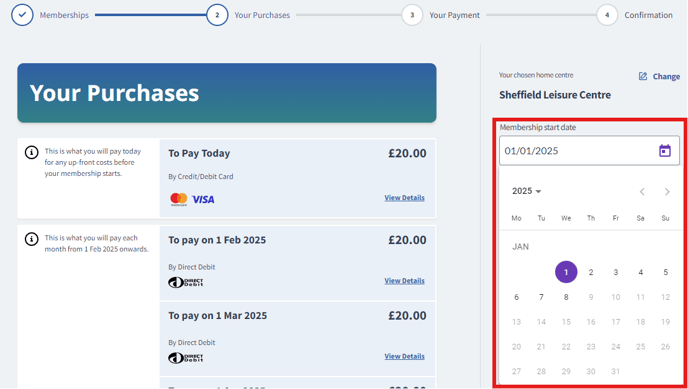View Details for To Pay Today
This screenshot has height=389, width=688.
pos(405,198)
